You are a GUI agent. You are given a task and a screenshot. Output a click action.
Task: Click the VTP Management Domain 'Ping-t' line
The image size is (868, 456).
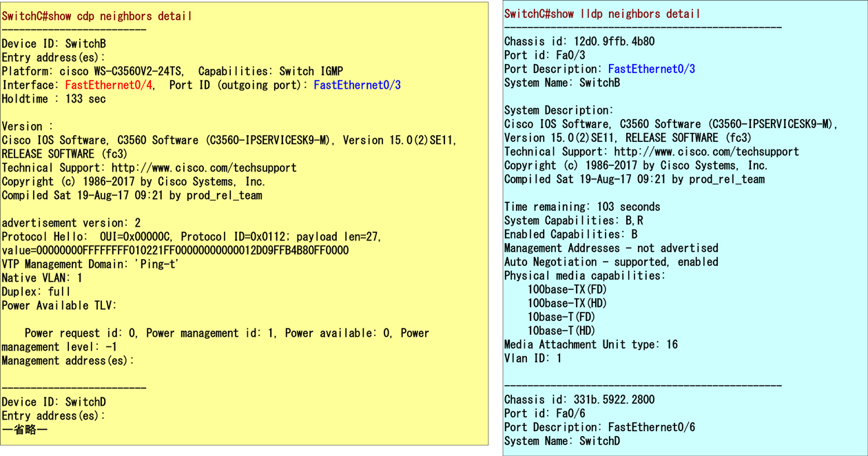[x=90, y=264]
